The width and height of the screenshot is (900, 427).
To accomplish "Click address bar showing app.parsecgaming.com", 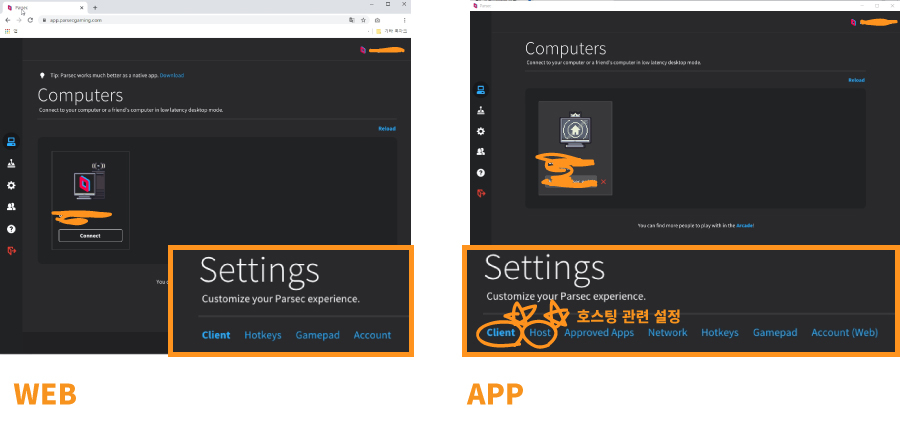I will (x=192, y=20).
